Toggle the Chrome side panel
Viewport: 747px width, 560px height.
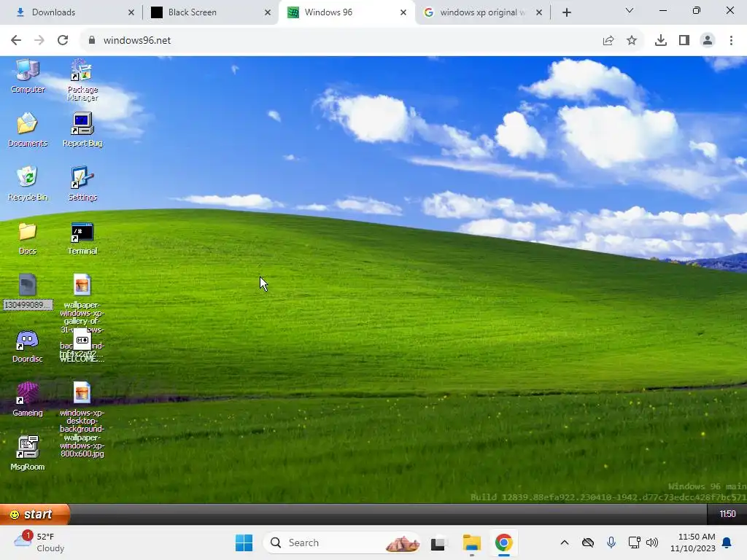(684, 40)
